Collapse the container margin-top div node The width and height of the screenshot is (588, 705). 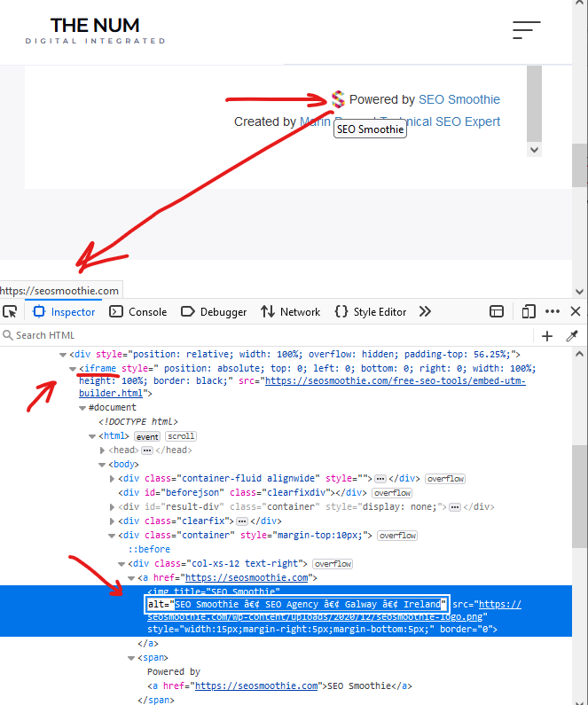tap(112, 536)
